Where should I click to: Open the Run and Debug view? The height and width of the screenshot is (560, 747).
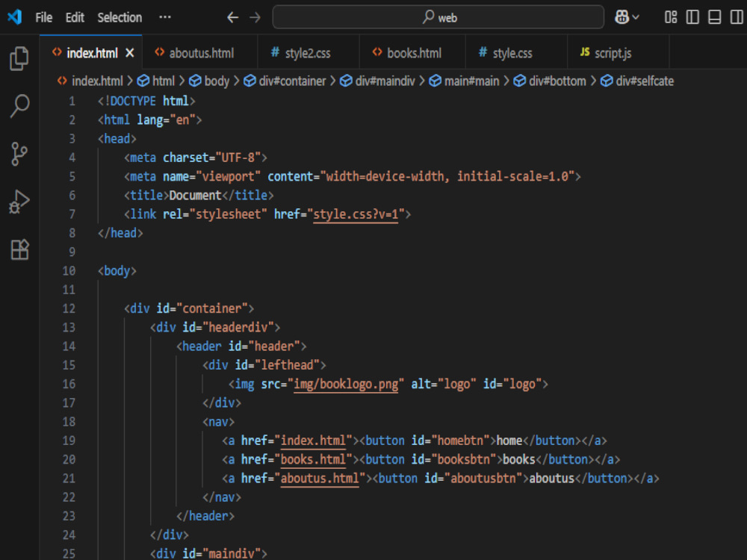click(x=19, y=202)
